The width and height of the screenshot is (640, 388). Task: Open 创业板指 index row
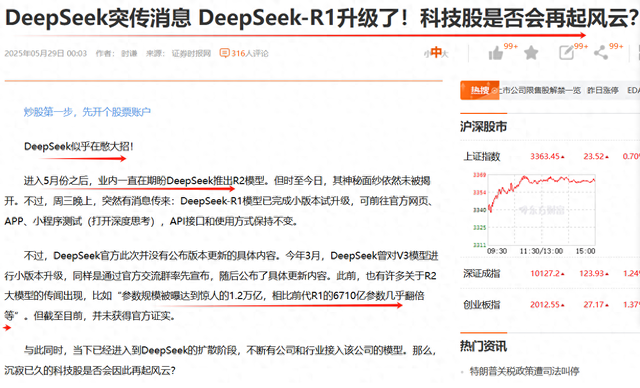[x=550, y=305]
